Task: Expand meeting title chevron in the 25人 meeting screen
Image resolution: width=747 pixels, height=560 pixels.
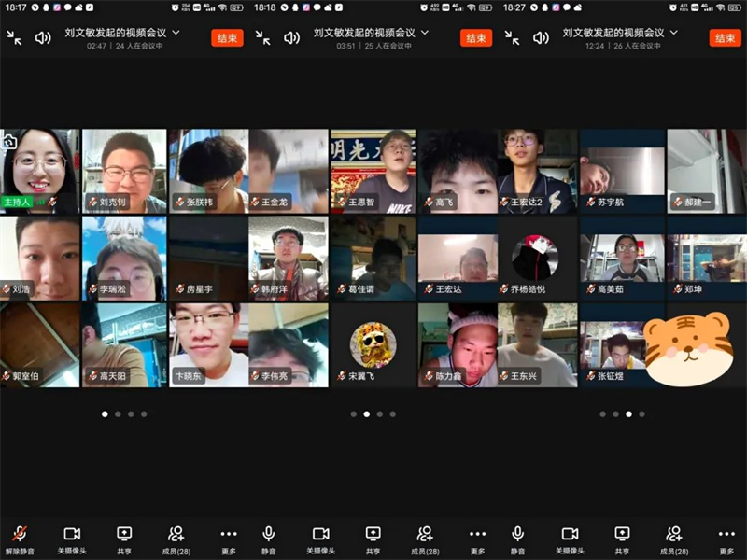Action: 425,33
